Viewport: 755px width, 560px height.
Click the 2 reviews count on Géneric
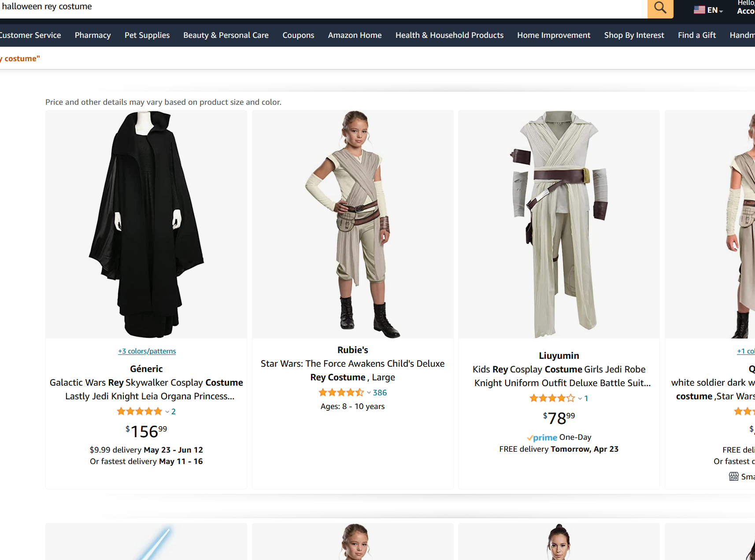(x=174, y=412)
